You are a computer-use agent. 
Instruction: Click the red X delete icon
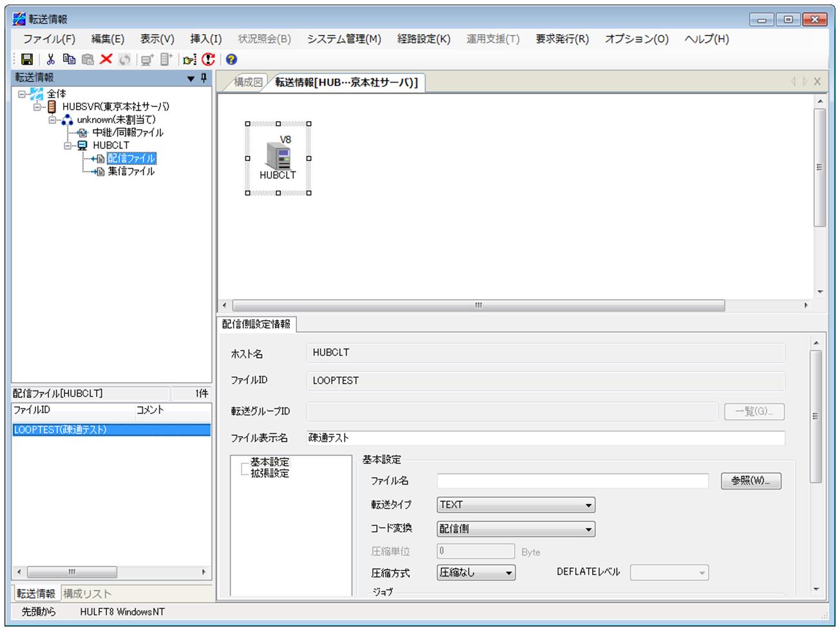pos(106,59)
